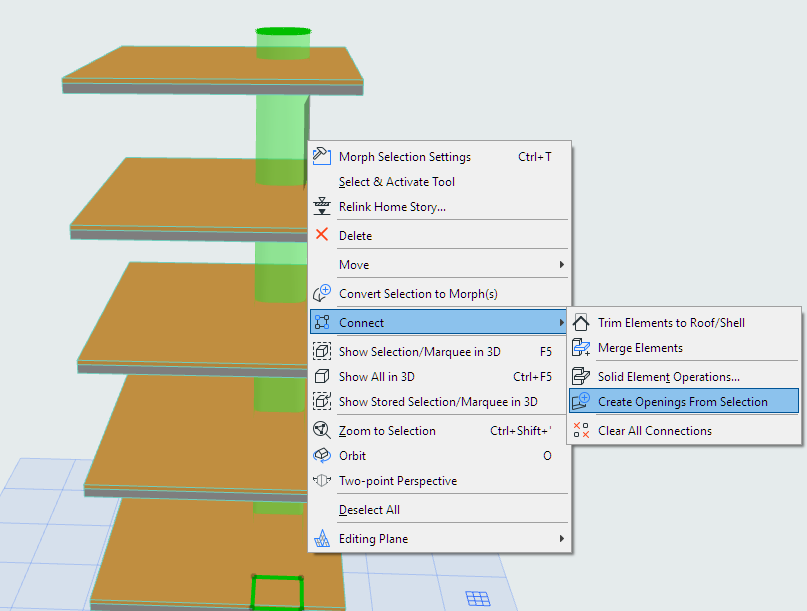807x611 pixels.
Task: Click the Relink Home Story icon
Action: point(322,206)
